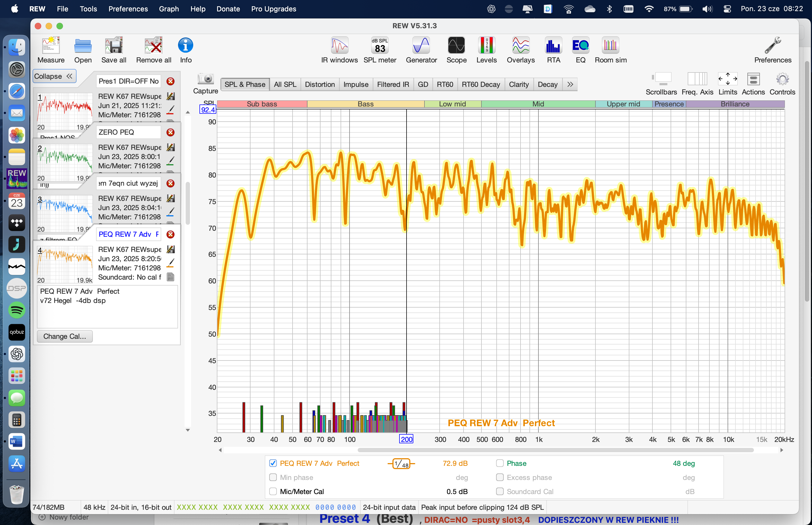Viewport: 812px width, 525px height.
Task: Click the measurement list scroll-up arrow
Action: pyautogui.click(x=188, y=112)
